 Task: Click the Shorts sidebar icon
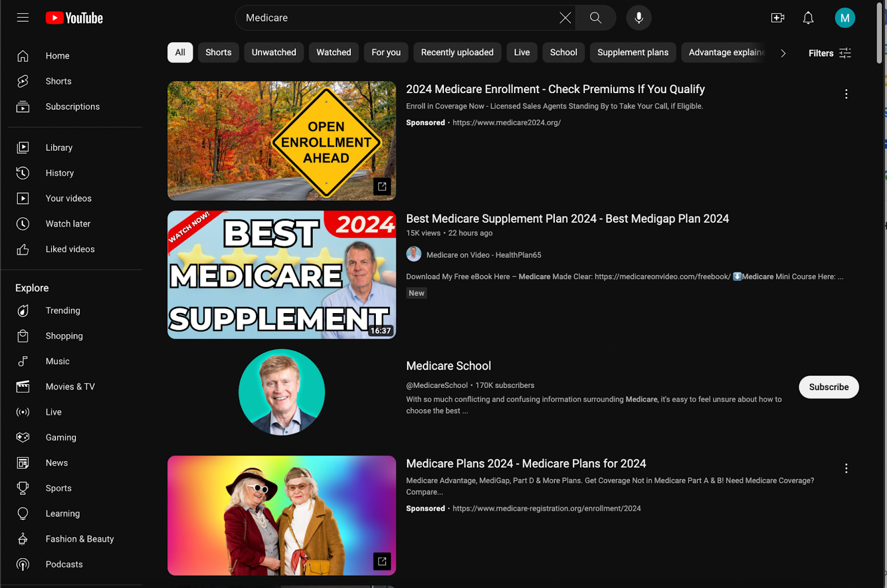[23, 81]
